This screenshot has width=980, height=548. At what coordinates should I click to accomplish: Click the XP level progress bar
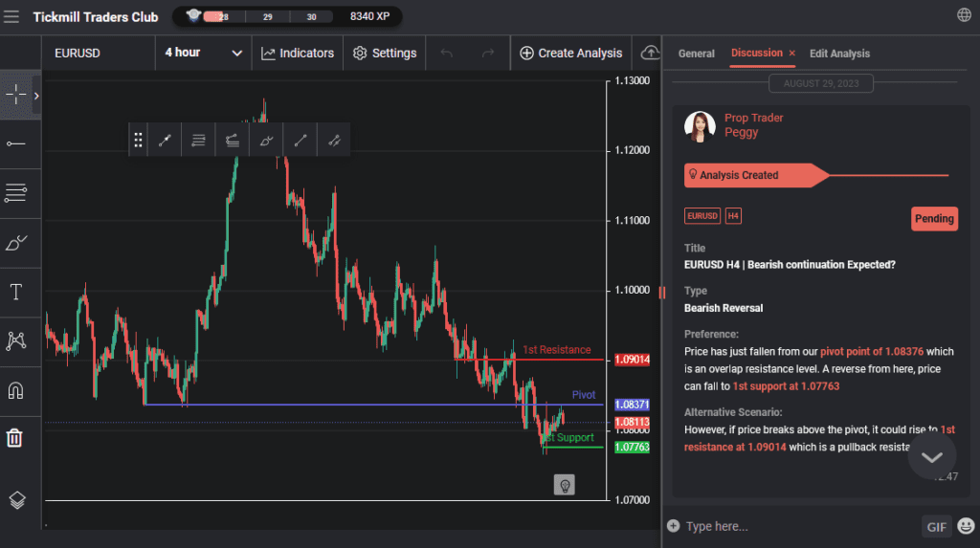click(x=266, y=17)
